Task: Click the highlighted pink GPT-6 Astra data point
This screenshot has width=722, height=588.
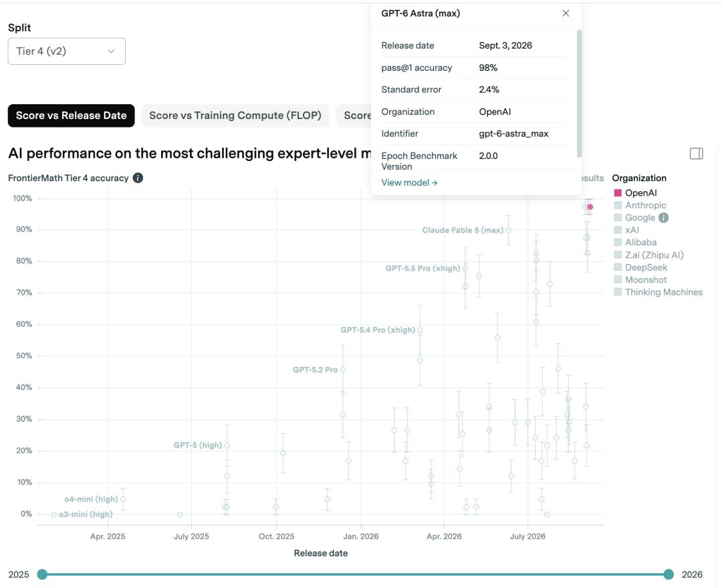Action: (x=590, y=207)
